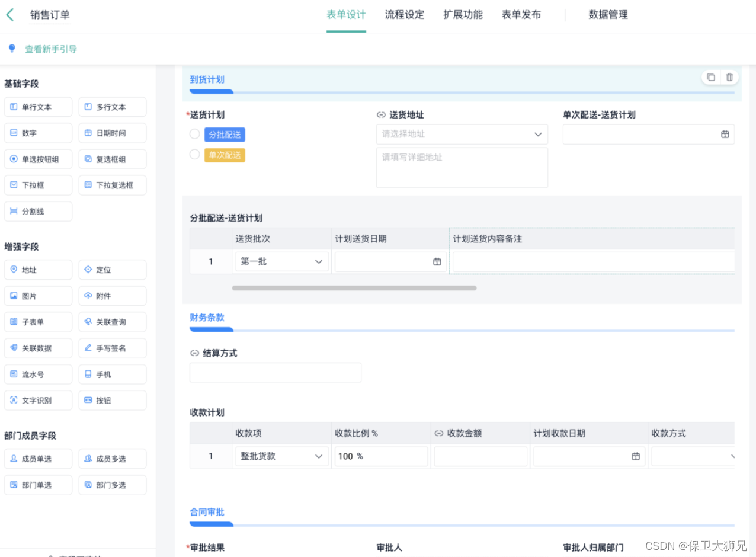Add a 日期时间 field

113,133
